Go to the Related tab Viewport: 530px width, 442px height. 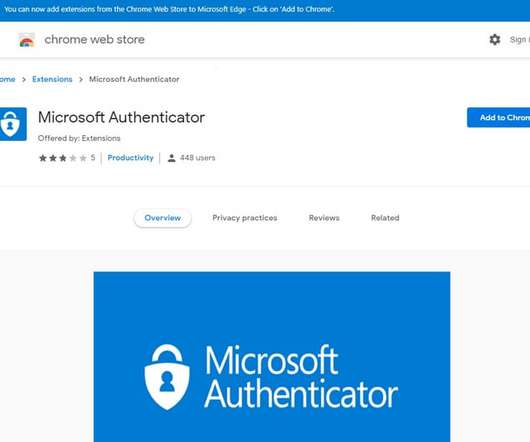[385, 218]
